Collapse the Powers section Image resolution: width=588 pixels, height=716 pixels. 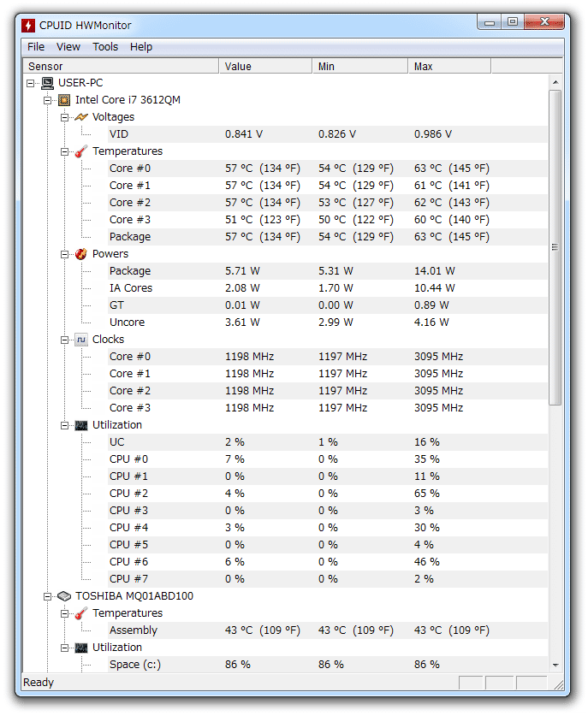64,254
